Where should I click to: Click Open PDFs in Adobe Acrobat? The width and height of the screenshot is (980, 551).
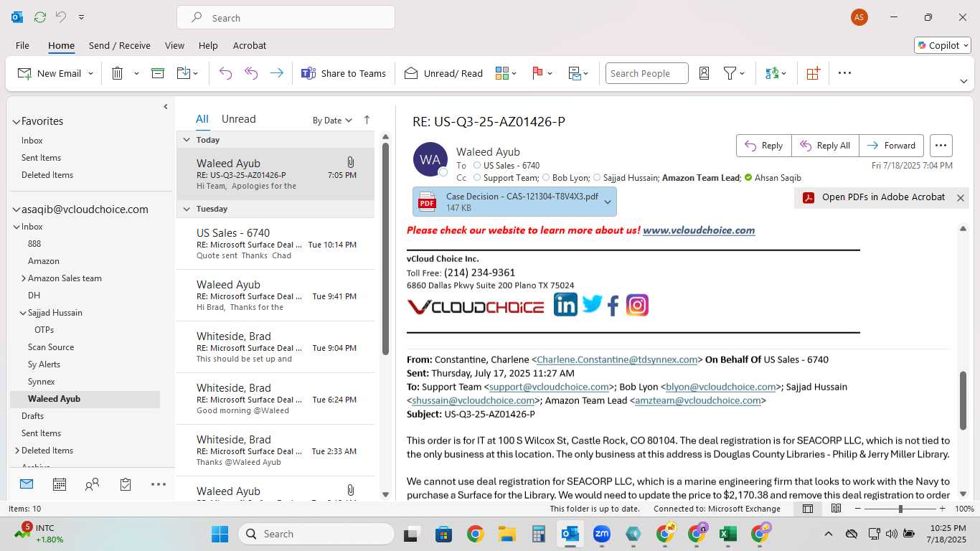[874, 197]
